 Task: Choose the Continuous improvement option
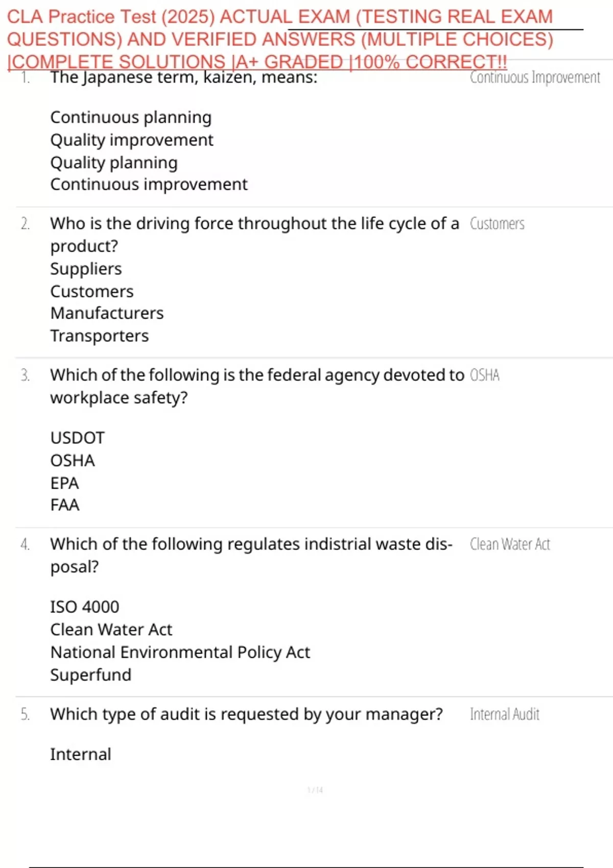click(x=149, y=184)
